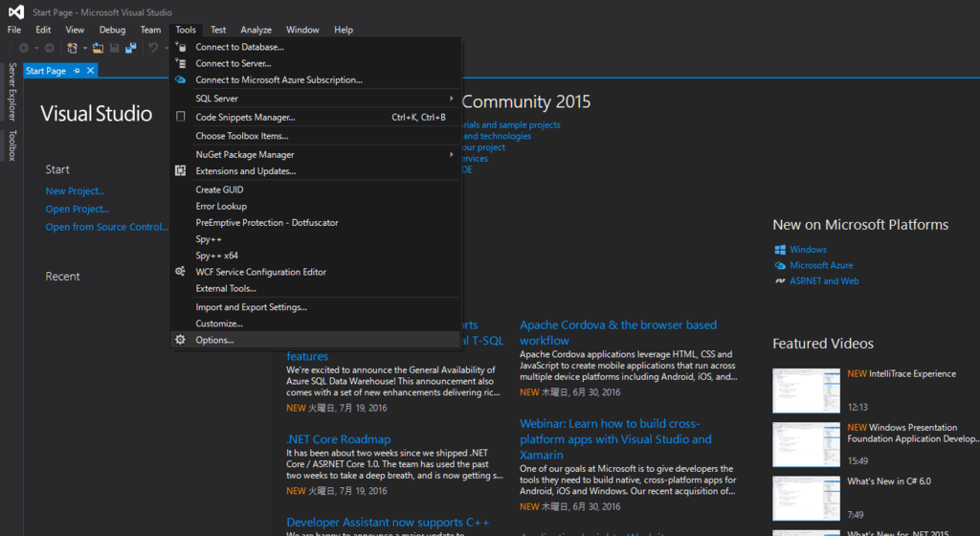Select Connect to Database menu item

(x=316, y=47)
